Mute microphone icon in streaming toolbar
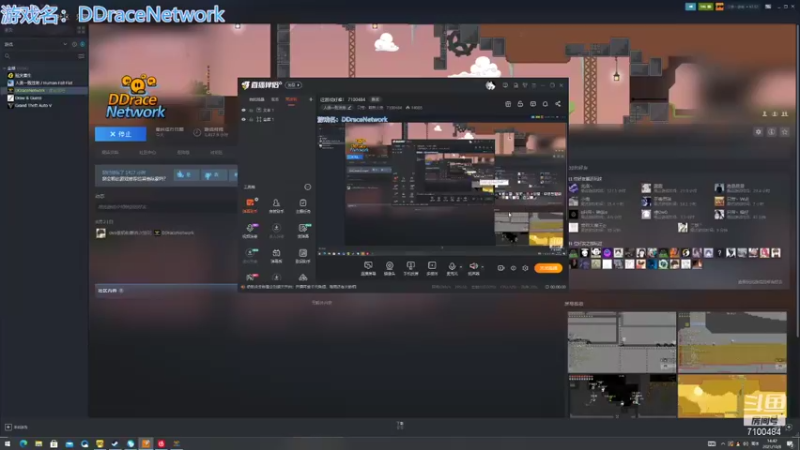The image size is (800, 450). [452, 268]
